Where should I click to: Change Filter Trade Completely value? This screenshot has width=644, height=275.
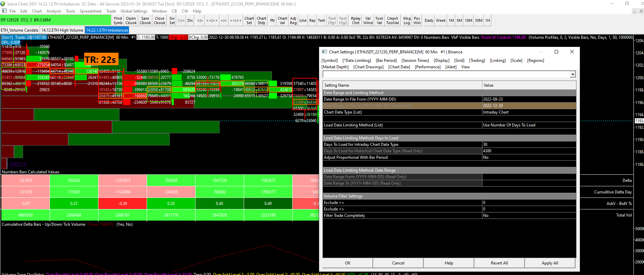[529, 216]
